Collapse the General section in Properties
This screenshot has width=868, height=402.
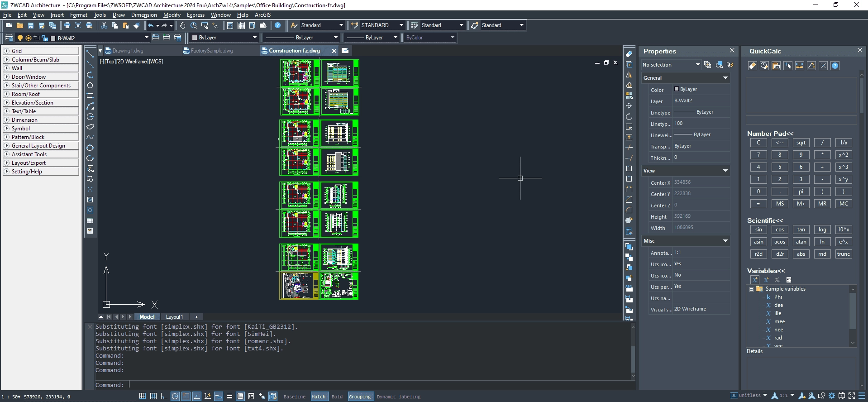pyautogui.click(x=725, y=78)
